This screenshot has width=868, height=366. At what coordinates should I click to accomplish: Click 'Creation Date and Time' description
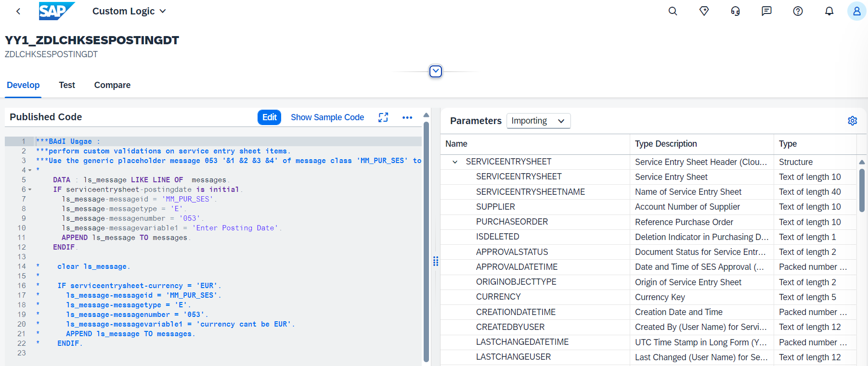[x=679, y=312]
